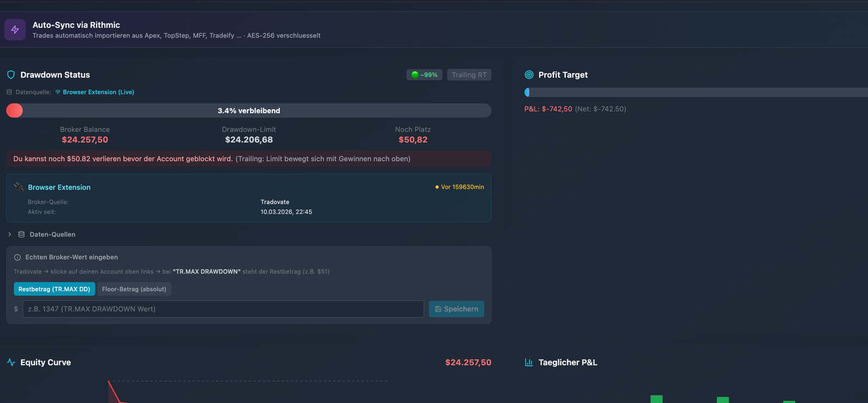Click the plug icon in Browser Extension card

coord(18,187)
